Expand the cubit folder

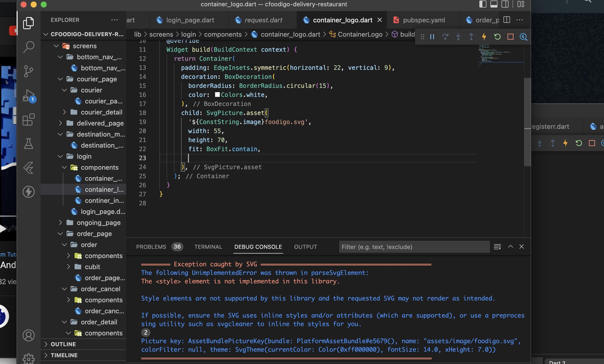coord(68,267)
